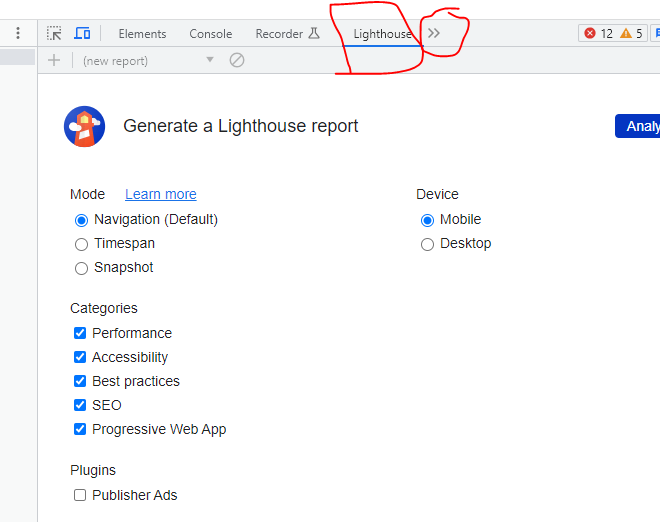Screen dimensions: 660x522
Task: Click the plus icon for new report
Action: tap(54, 60)
